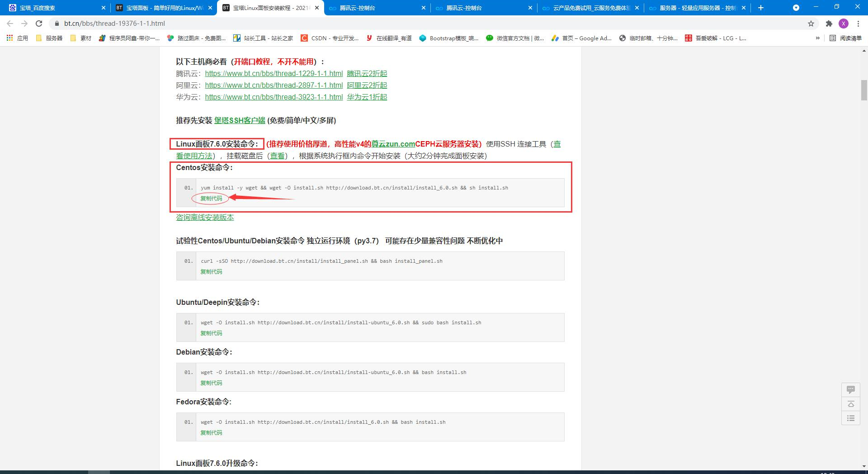Screen dimensions: 868x474
Task: Select Fedora wget install command text
Action: [323, 422]
